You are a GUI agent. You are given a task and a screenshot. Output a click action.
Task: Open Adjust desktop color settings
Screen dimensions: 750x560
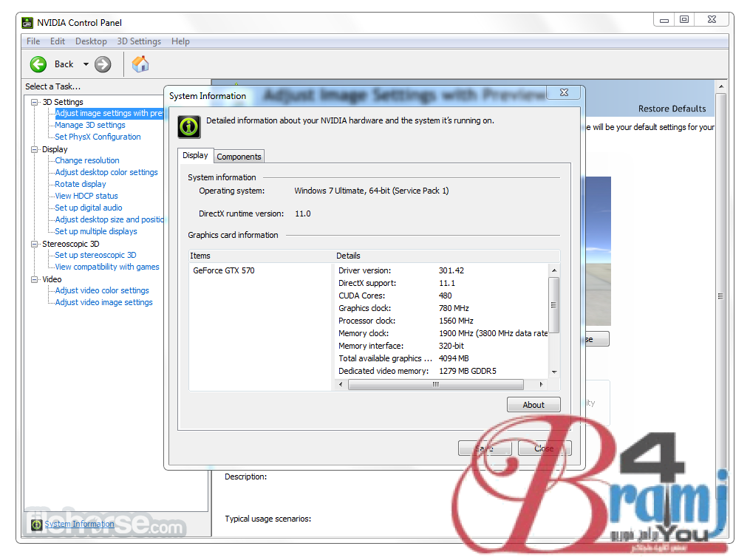(x=106, y=172)
